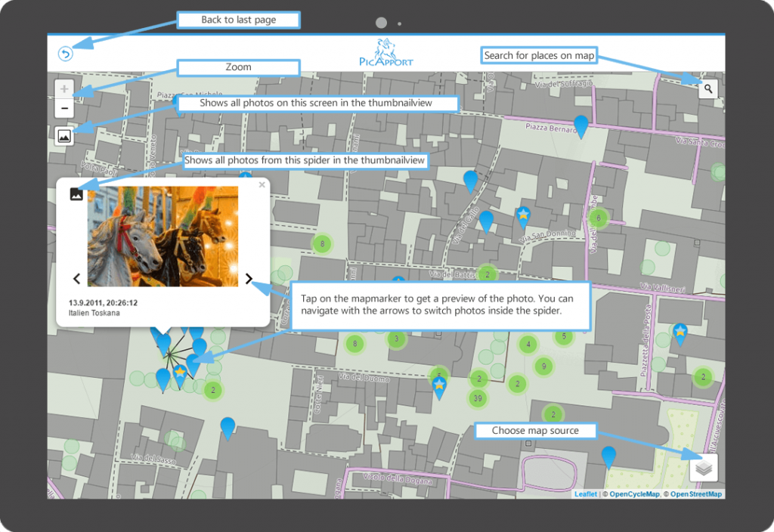Expand the green cluster labeled 6
774x532 pixels.
coord(598,218)
